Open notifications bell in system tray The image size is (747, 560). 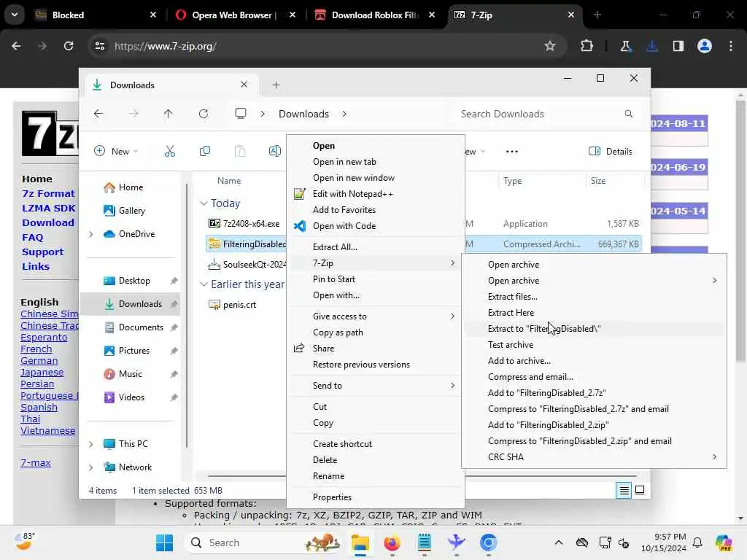point(697,542)
